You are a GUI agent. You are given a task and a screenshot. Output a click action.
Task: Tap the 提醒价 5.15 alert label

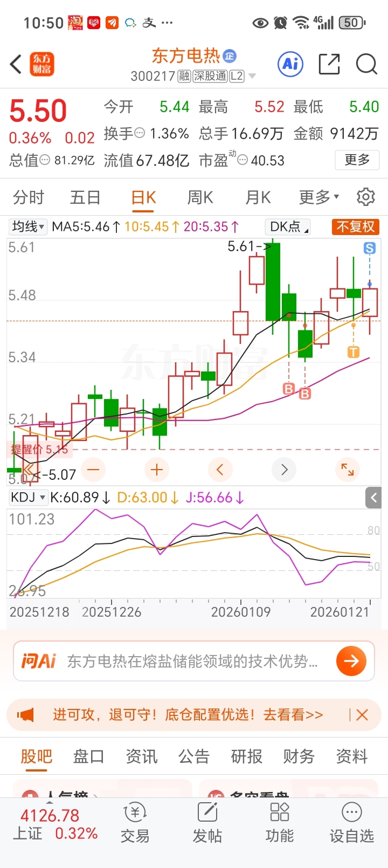tap(39, 449)
